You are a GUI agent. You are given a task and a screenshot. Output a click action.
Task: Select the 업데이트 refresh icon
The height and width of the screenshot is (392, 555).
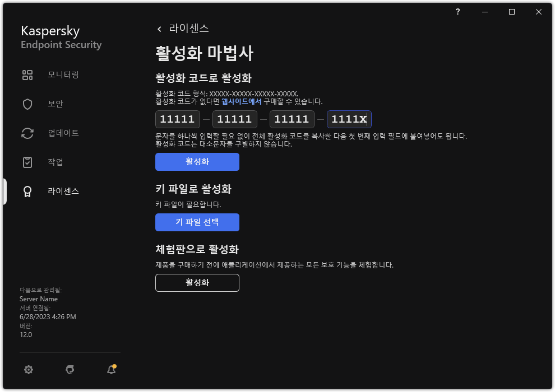pyautogui.click(x=27, y=133)
